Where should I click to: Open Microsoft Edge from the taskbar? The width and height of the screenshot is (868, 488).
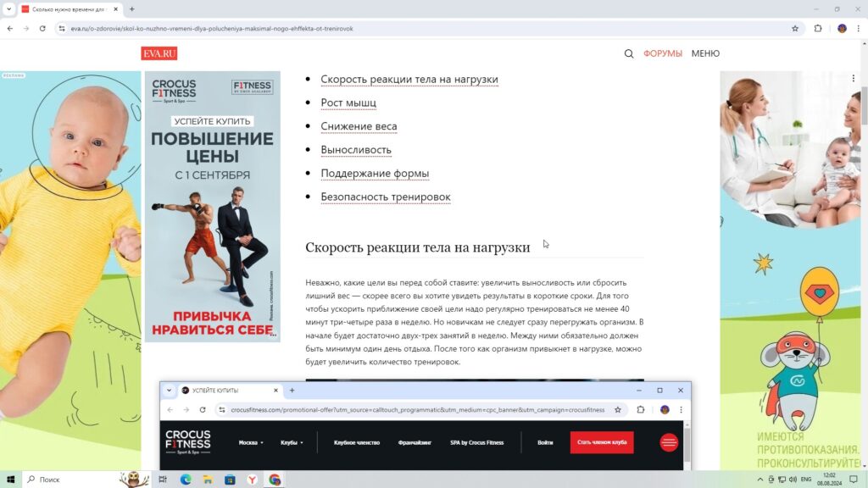[186, 480]
